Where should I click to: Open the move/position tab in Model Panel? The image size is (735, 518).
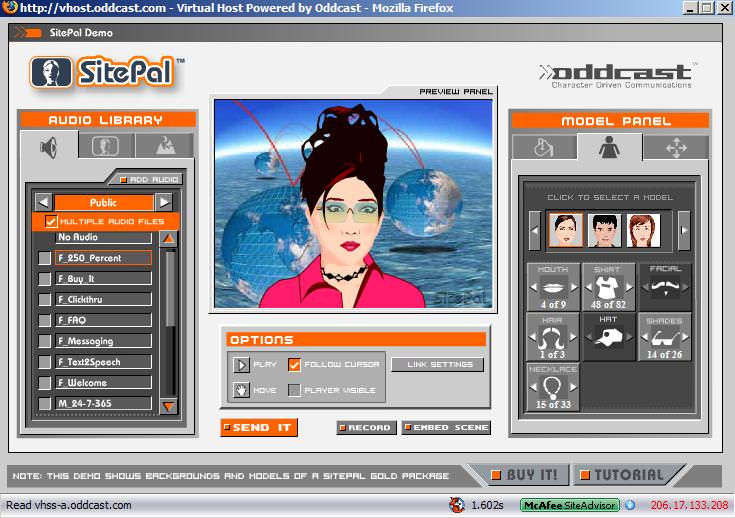[x=675, y=148]
